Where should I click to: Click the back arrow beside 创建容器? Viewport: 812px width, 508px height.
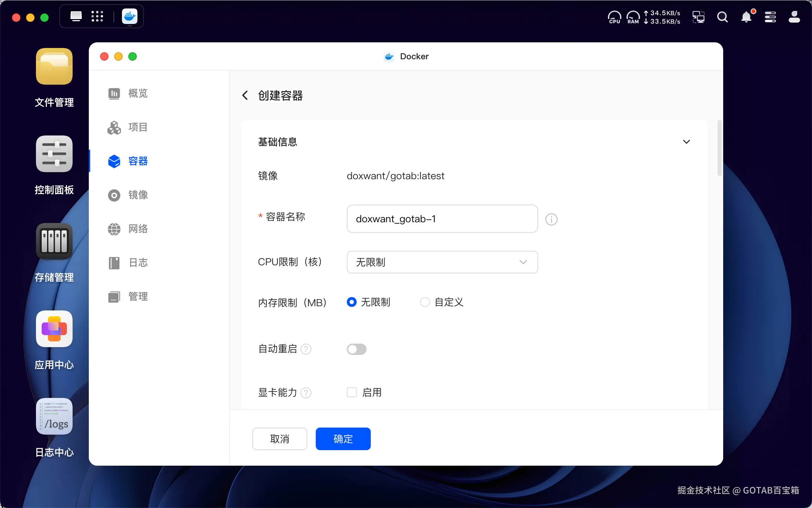245,95
